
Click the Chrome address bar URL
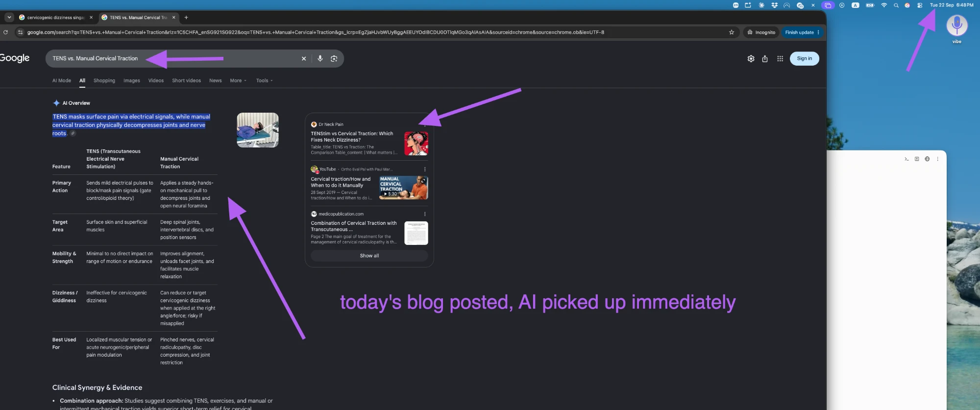(x=316, y=32)
